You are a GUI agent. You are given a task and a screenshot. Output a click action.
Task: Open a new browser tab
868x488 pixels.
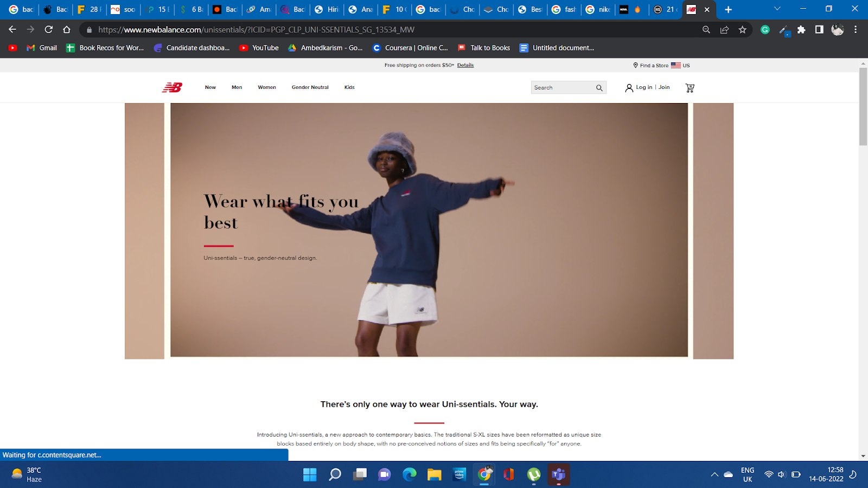pyautogui.click(x=728, y=9)
